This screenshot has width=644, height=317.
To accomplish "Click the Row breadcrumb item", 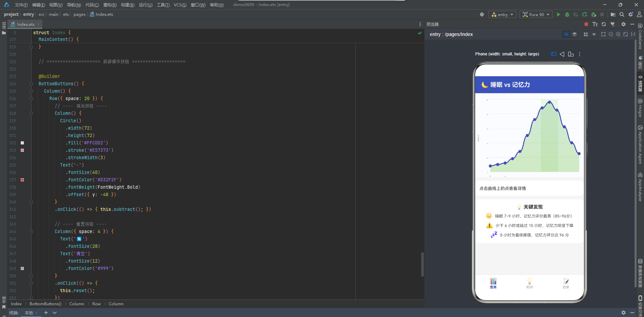I will tap(96, 304).
